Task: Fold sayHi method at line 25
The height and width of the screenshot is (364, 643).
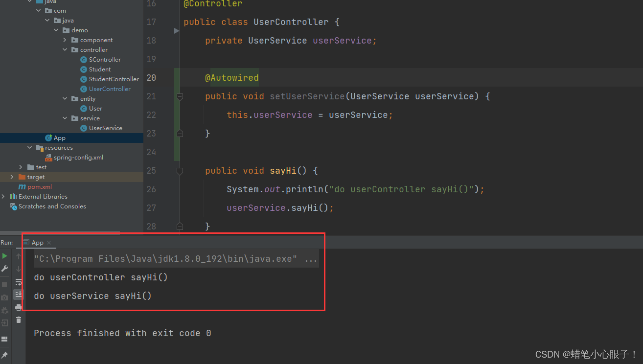Action: 180,171
